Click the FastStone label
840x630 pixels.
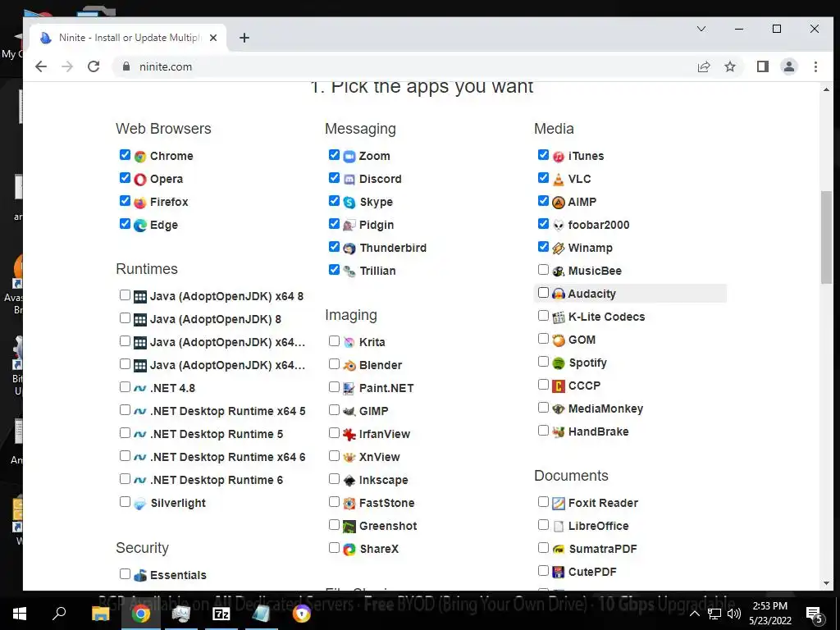(x=387, y=503)
